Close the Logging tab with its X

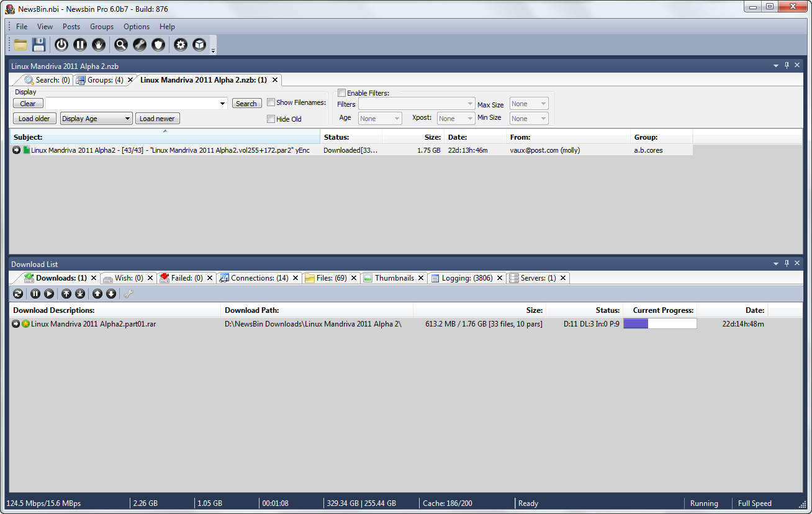click(x=500, y=278)
